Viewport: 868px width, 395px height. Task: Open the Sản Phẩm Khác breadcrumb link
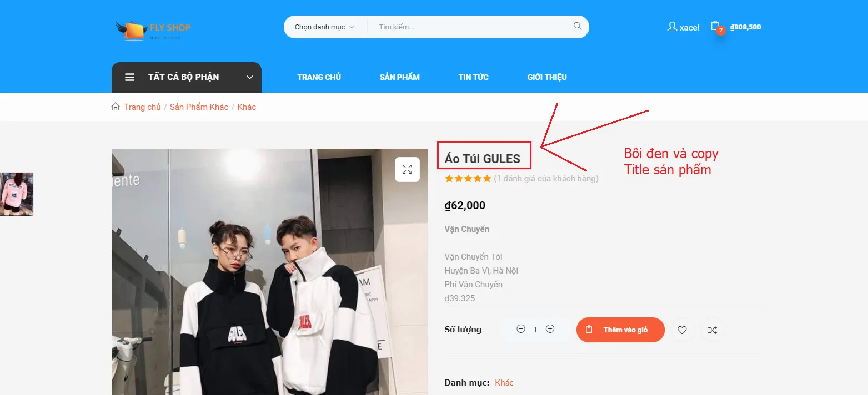click(x=199, y=107)
